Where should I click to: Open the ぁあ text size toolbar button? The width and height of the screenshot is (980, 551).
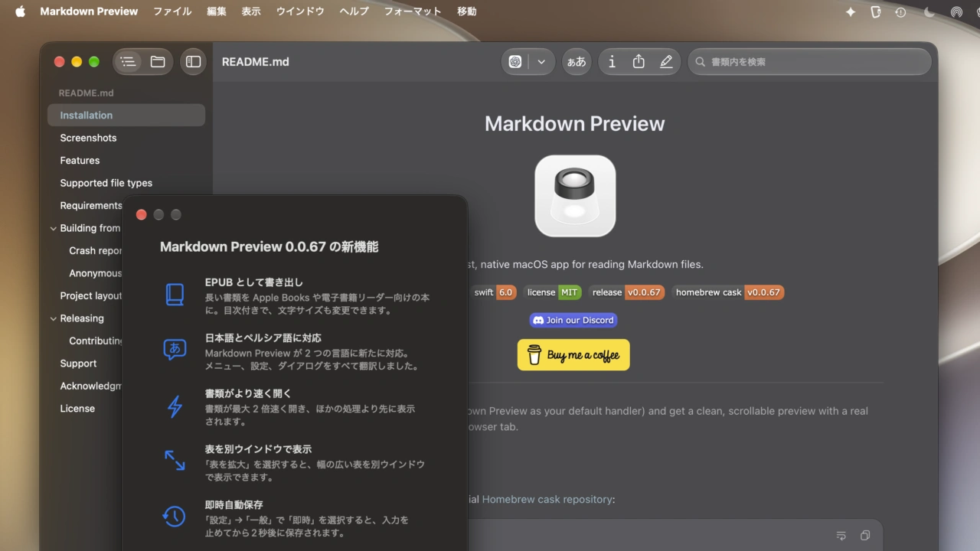click(x=577, y=62)
